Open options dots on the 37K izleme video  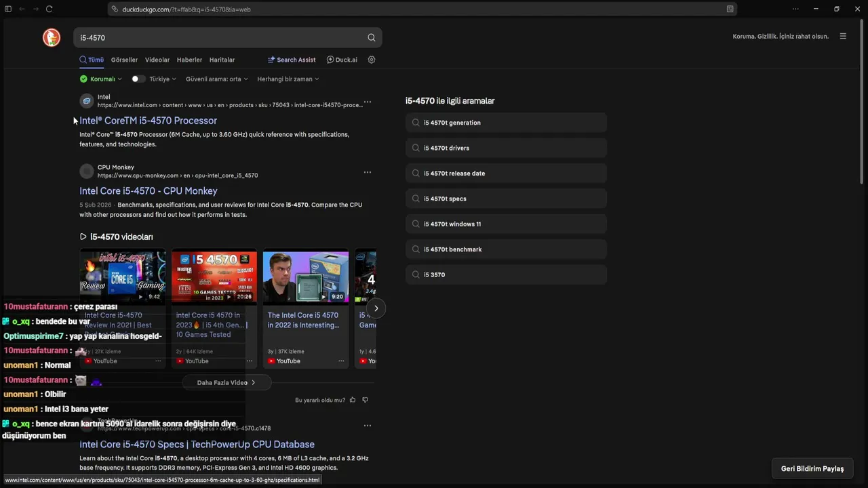point(341,361)
